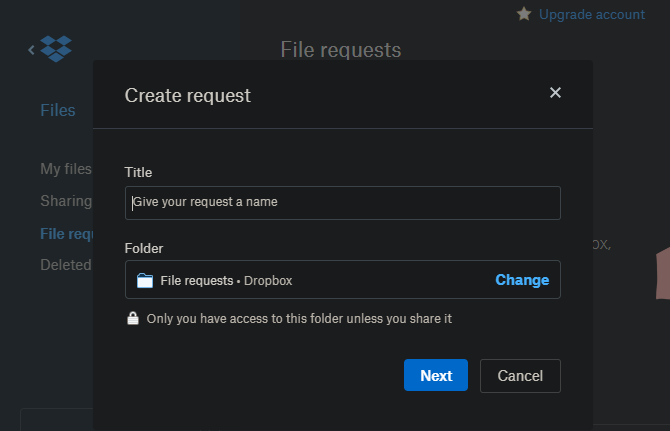Cancel the create request dialog
The width and height of the screenshot is (670, 431).
click(x=520, y=376)
